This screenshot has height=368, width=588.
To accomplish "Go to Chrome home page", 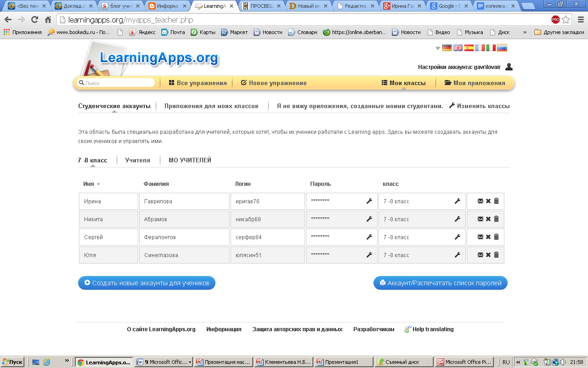I will 48,20.
